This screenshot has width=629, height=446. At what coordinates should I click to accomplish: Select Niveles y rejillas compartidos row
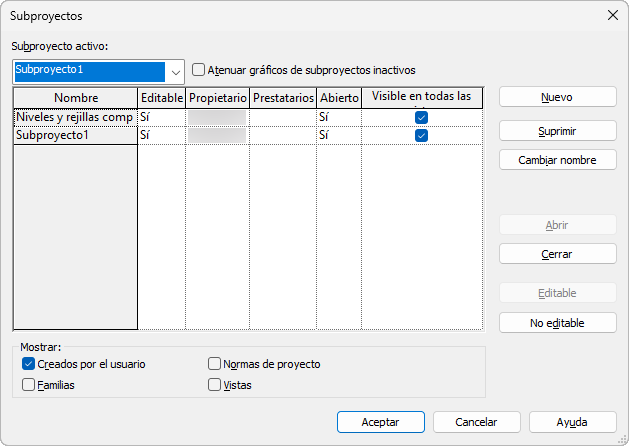(75, 117)
